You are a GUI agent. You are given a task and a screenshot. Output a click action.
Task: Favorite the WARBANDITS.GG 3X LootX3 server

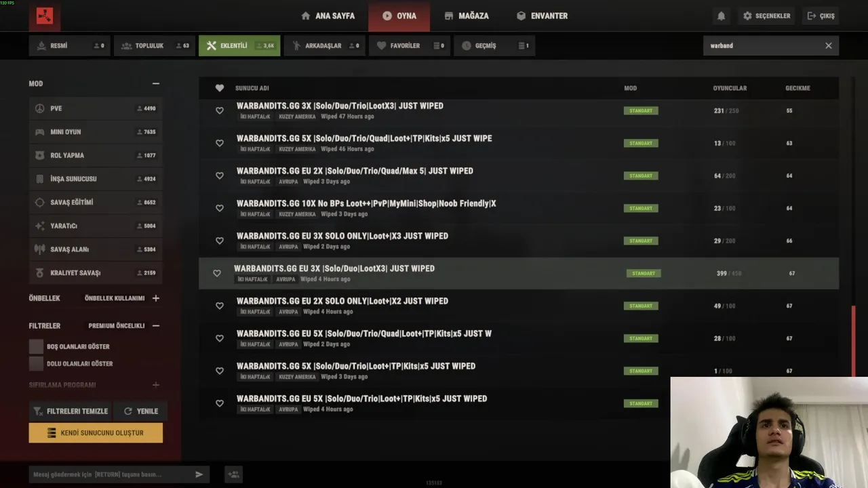click(x=220, y=110)
